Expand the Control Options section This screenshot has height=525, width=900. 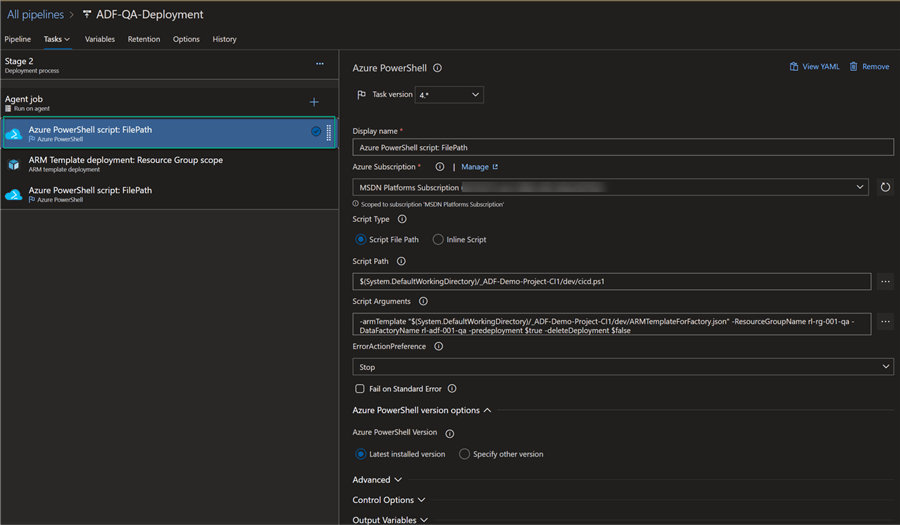coord(389,500)
